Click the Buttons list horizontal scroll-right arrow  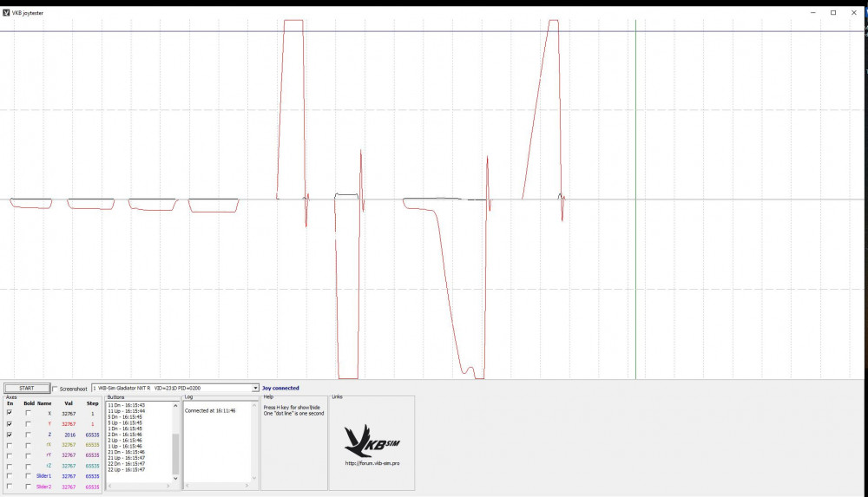tap(168, 486)
